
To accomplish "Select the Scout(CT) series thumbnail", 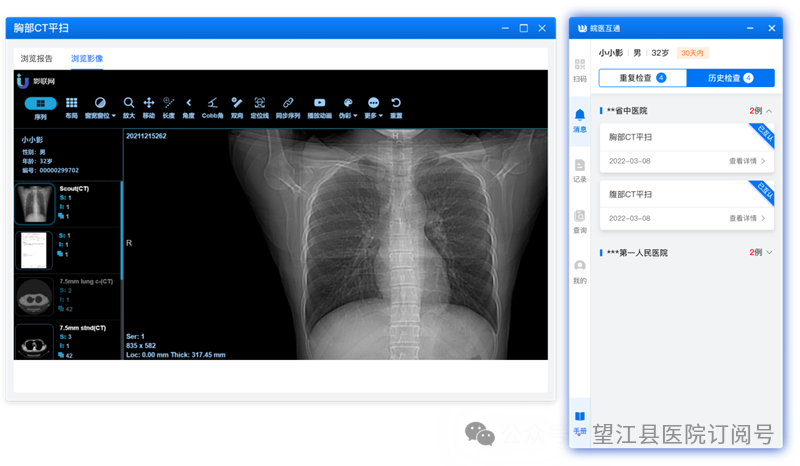I will (x=35, y=204).
